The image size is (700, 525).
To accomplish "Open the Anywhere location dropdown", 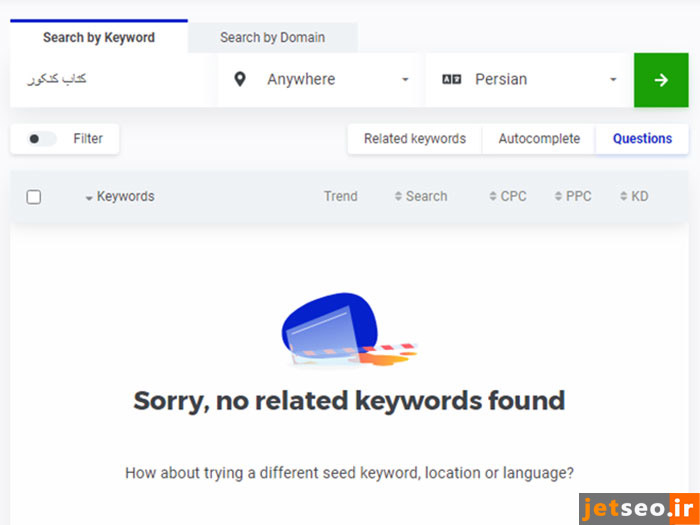I will 319,80.
